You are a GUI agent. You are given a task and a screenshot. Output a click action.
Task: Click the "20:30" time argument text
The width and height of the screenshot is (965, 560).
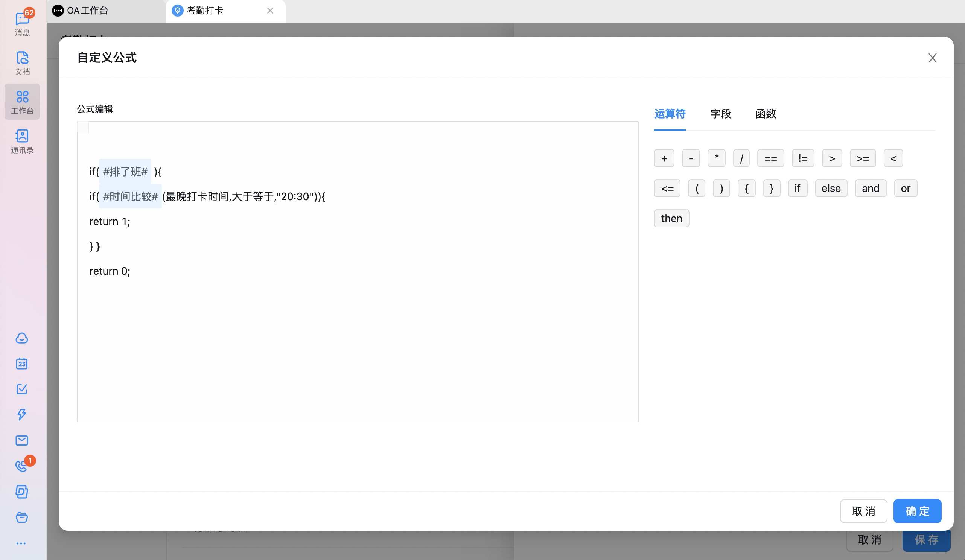coord(295,196)
